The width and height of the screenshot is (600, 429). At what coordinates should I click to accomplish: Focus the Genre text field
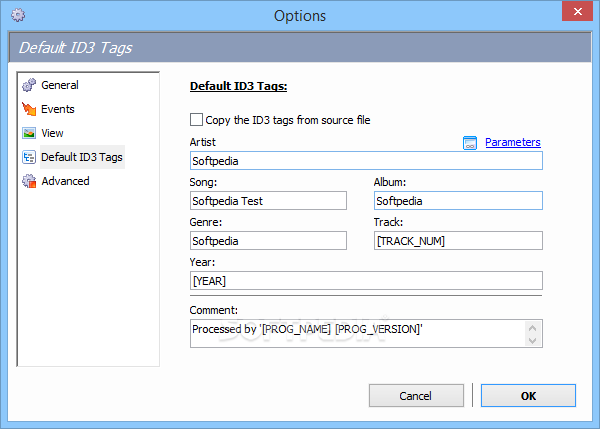click(x=268, y=241)
